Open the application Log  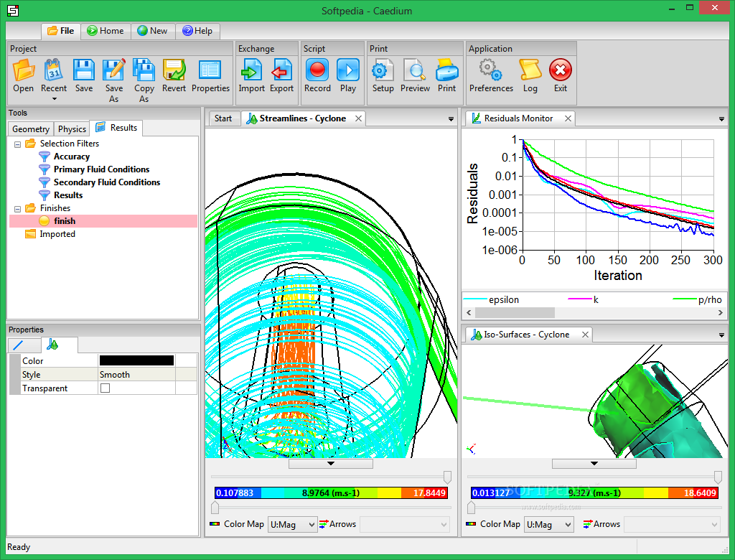[x=530, y=70]
